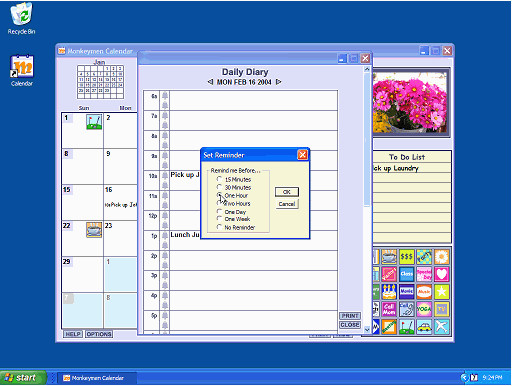
Task: Pick the blue Class sticker
Action: (x=407, y=274)
